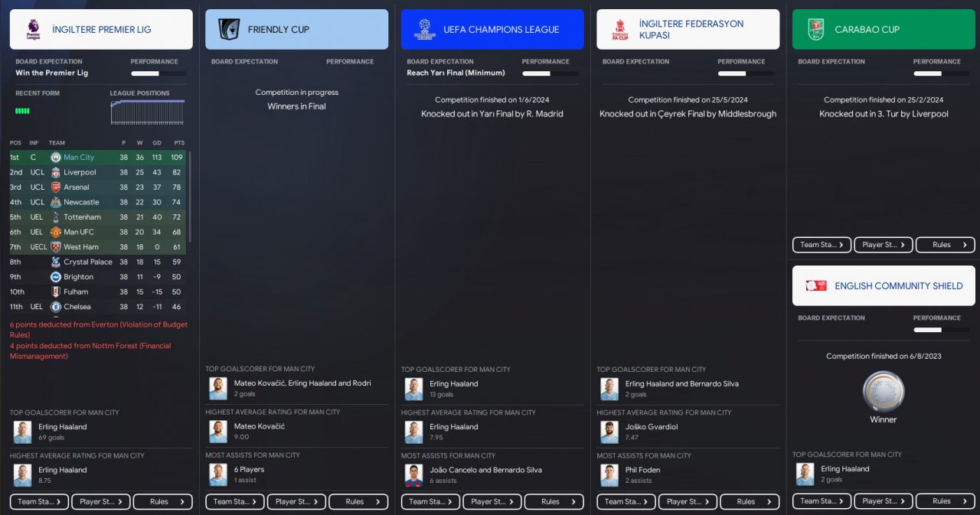Open the player portrait beside 6 Players

click(x=218, y=474)
